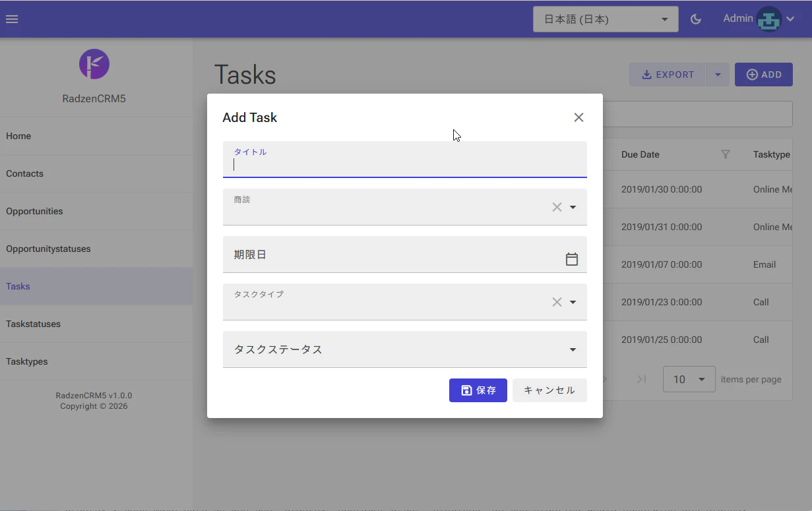Open Opportunitystatuses in the sidebar

coord(96,249)
